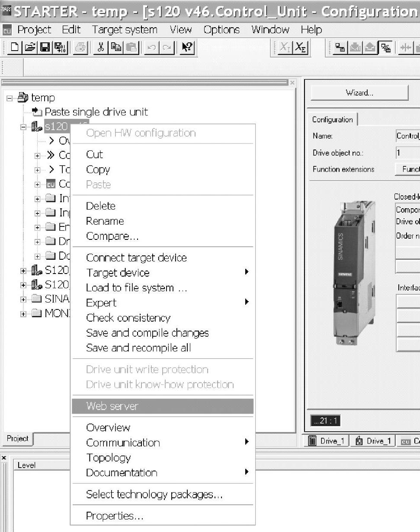Select Load to file system … entry
Screen dimensions: 420x532
[x=163, y=288]
